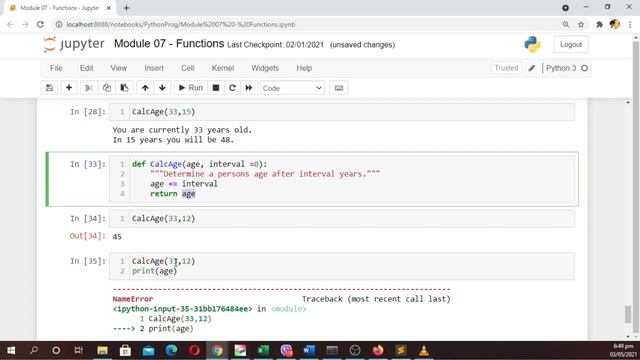Open the cell type Code dropdown
The width and height of the screenshot is (640, 360).
(x=292, y=88)
